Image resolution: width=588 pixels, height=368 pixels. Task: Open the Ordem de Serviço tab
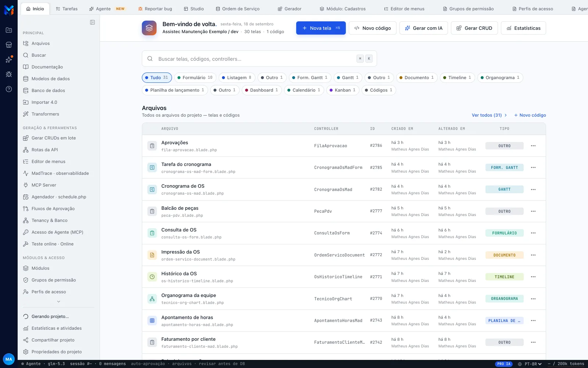click(238, 9)
